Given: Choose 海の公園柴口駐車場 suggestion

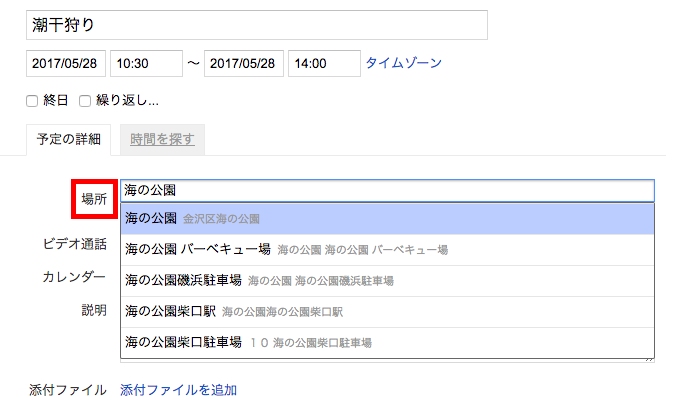Looking at the screenshot, I should click(x=387, y=342).
